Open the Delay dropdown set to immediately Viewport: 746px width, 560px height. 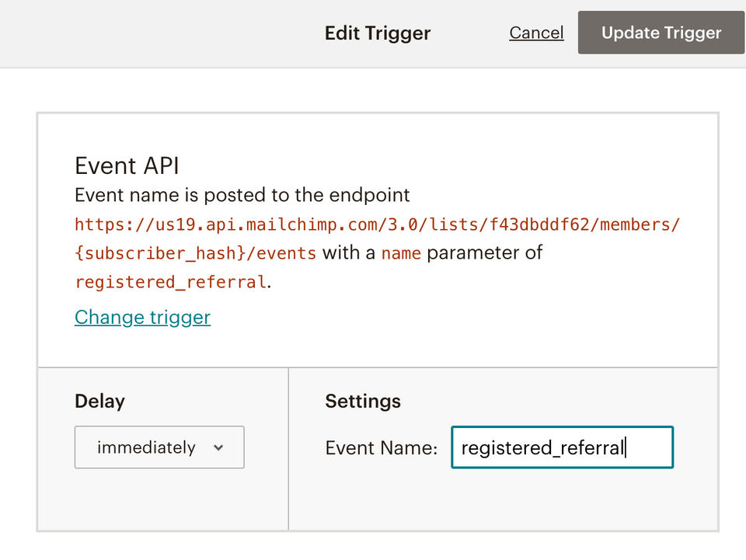tap(159, 447)
